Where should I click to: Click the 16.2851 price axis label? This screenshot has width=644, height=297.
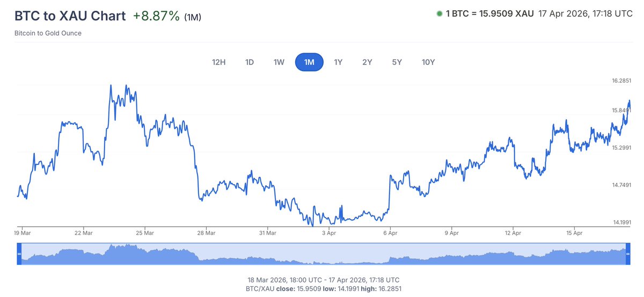click(x=621, y=81)
